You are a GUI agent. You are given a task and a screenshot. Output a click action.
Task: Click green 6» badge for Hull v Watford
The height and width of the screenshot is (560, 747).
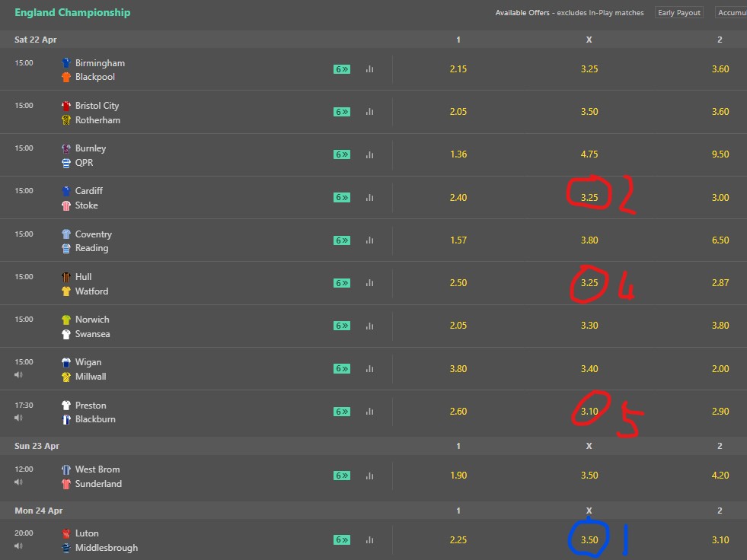click(342, 283)
